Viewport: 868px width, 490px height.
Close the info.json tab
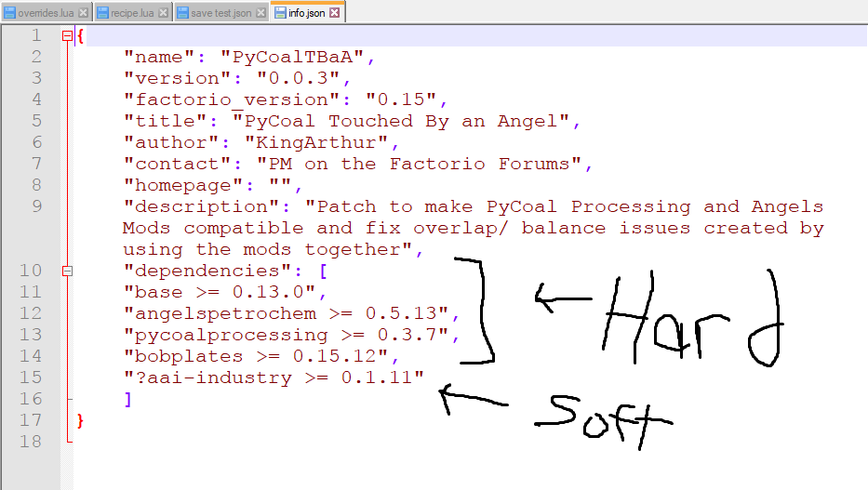pyautogui.click(x=335, y=12)
